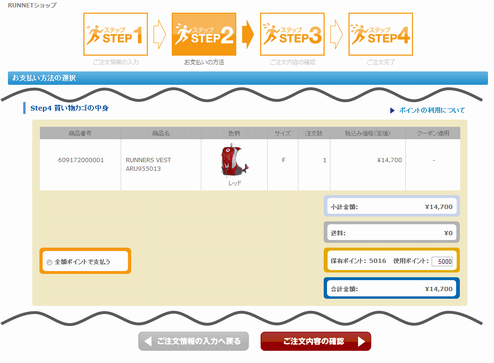Click the STEP 4 order complete box
494x363 pixels.
(x=381, y=34)
